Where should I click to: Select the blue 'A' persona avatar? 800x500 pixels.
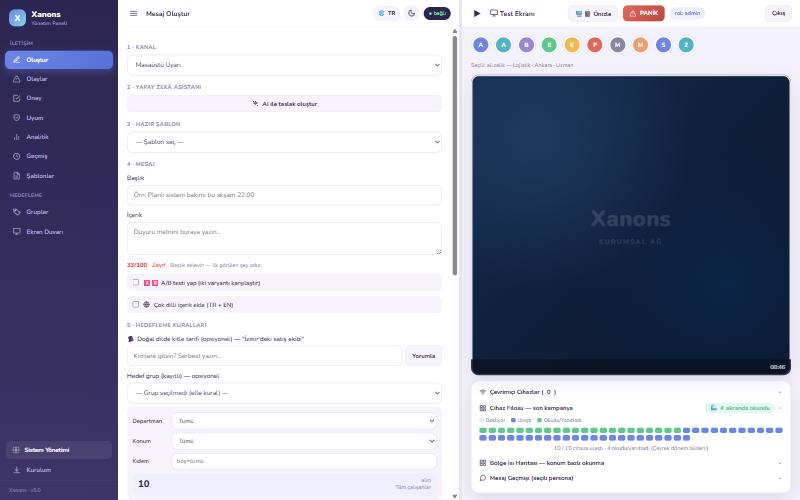[x=481, y=45]
